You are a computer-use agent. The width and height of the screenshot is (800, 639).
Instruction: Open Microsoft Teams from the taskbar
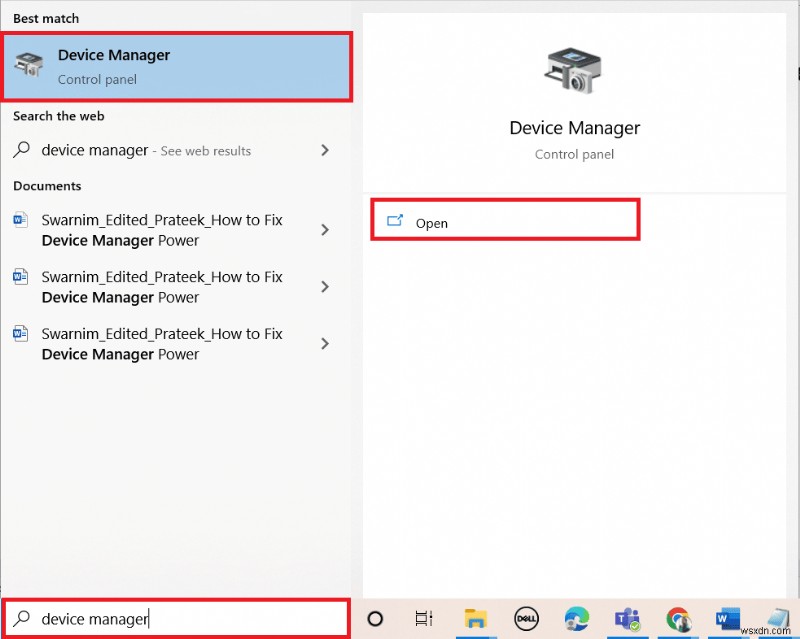pyautogui.click(x=628, y=619)
